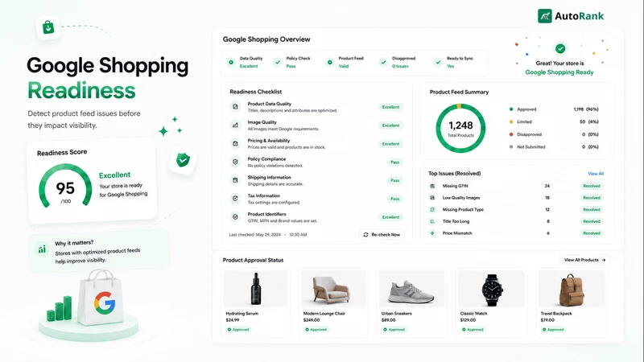Click Resolved badge for Title Too Long
644x362 pixels.
tap(592, 222)
